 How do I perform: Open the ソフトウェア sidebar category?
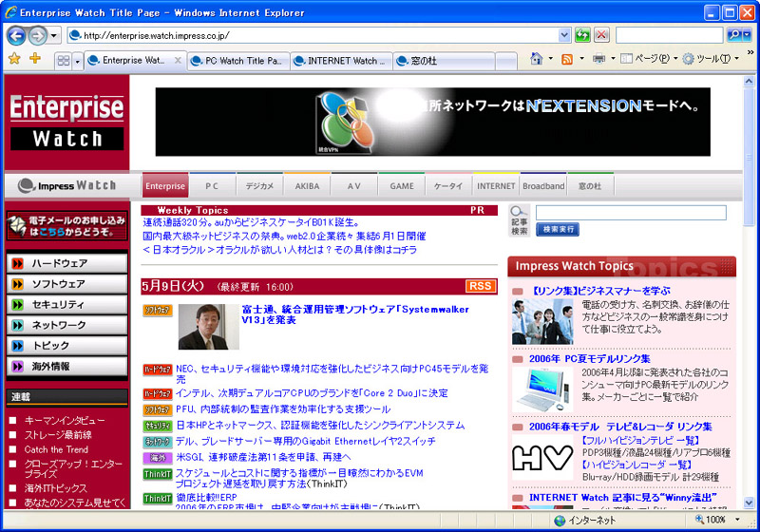[66, 284]
